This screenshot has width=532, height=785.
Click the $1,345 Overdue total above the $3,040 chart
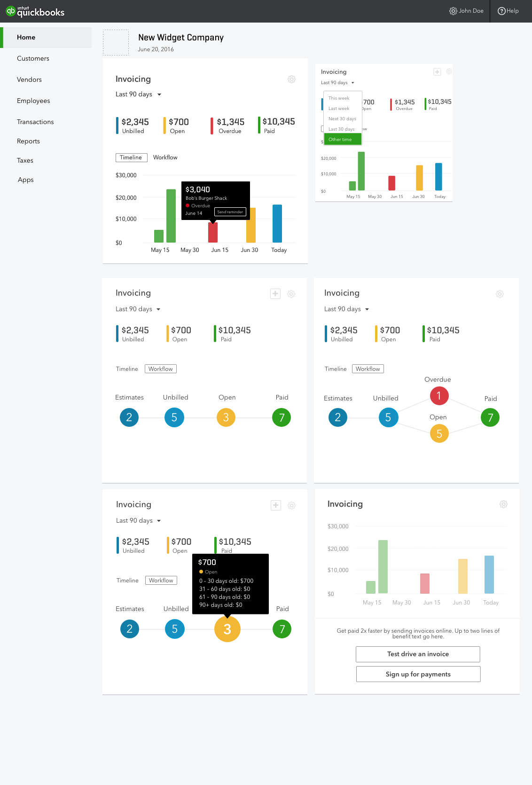tap(228, 126)
